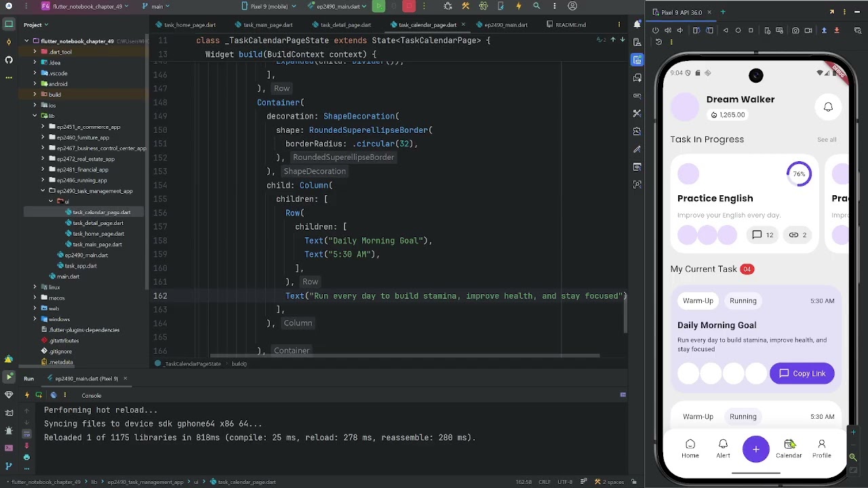Open the user account avatar icon
Image resolution: width=868 pixels, height=488 pixels.
click(572, 6)
